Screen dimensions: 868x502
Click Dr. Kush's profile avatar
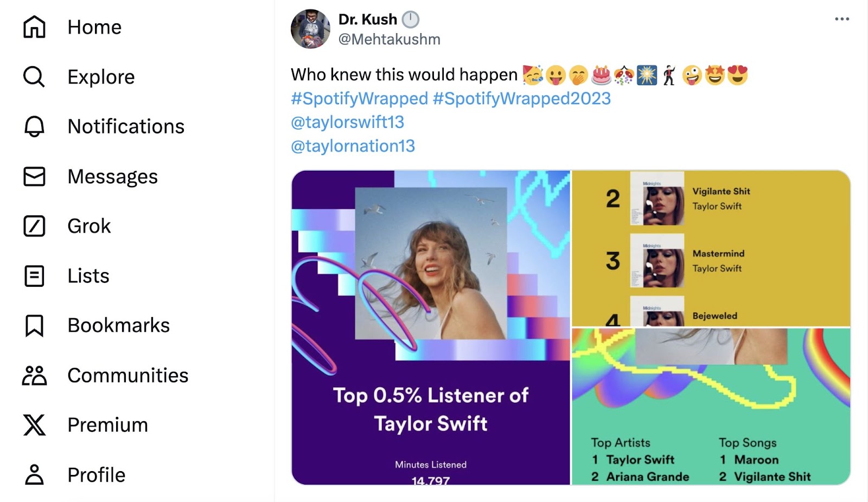tap(310, 29)
